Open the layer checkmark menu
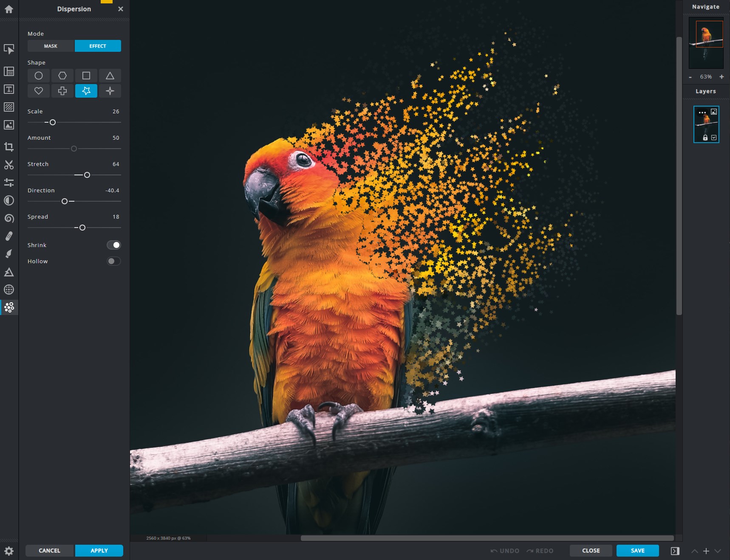This screenshot has width=730, height=560. 714,137
